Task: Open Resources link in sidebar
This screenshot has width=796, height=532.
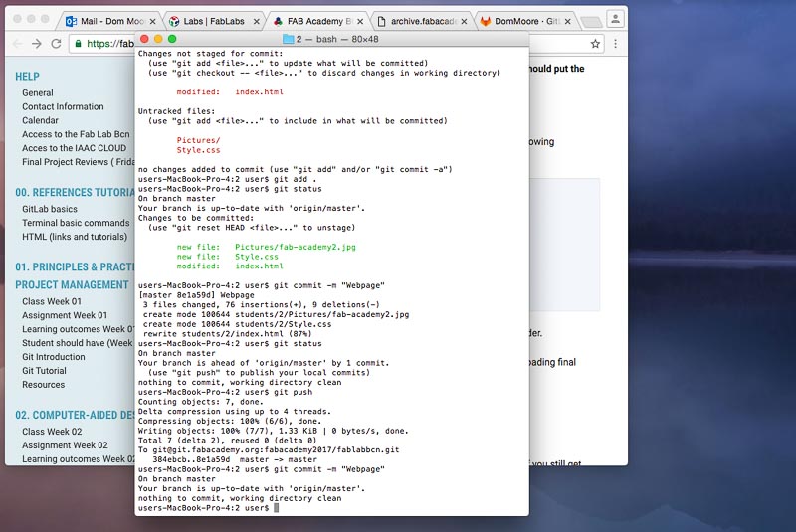Action: (x=43, y=385)
